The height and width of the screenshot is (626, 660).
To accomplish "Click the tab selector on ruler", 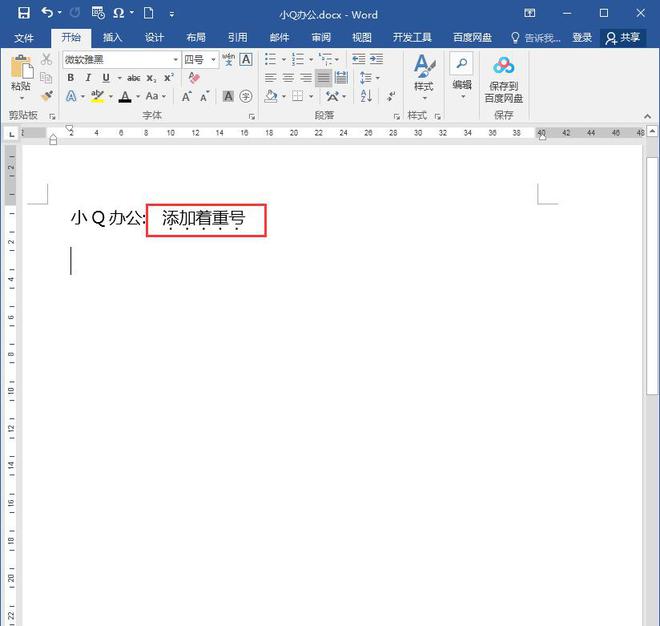I will click(11, 134).
